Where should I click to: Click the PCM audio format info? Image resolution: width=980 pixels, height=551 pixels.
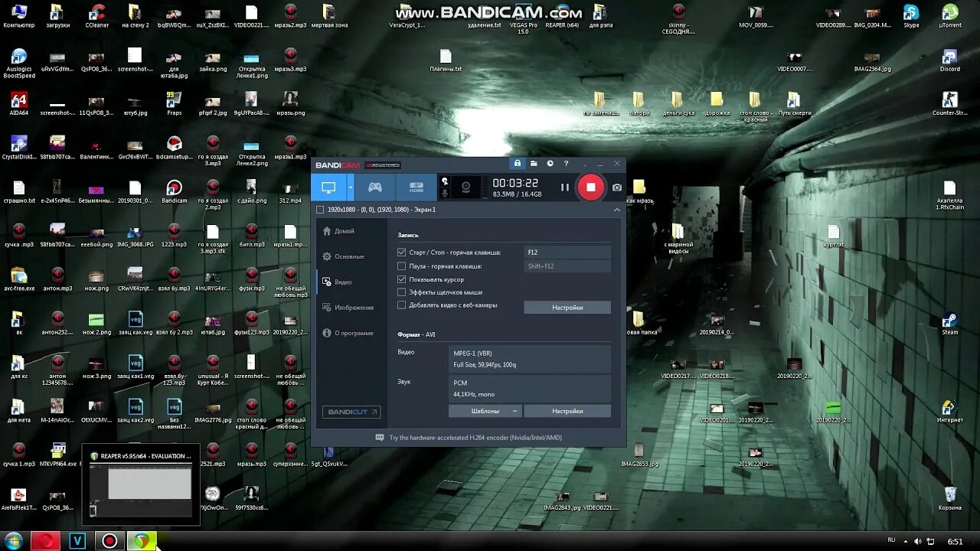(x=530, y=388)
